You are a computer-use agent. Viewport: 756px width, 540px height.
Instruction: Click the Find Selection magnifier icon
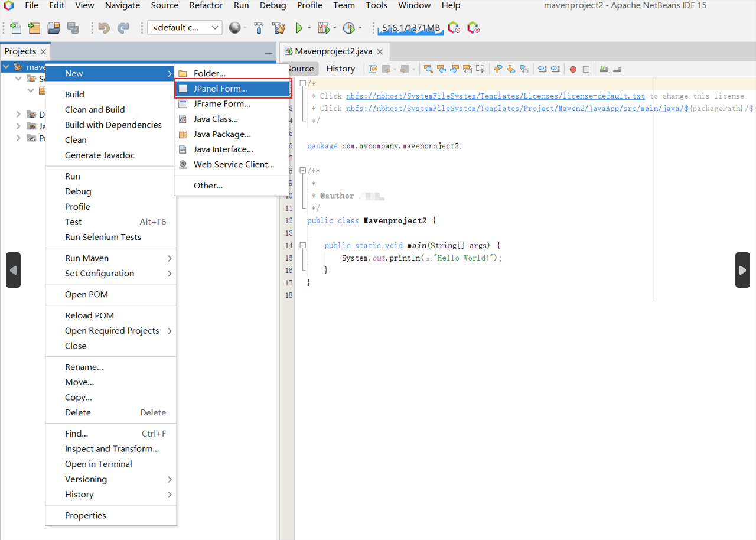coord(428,69)
